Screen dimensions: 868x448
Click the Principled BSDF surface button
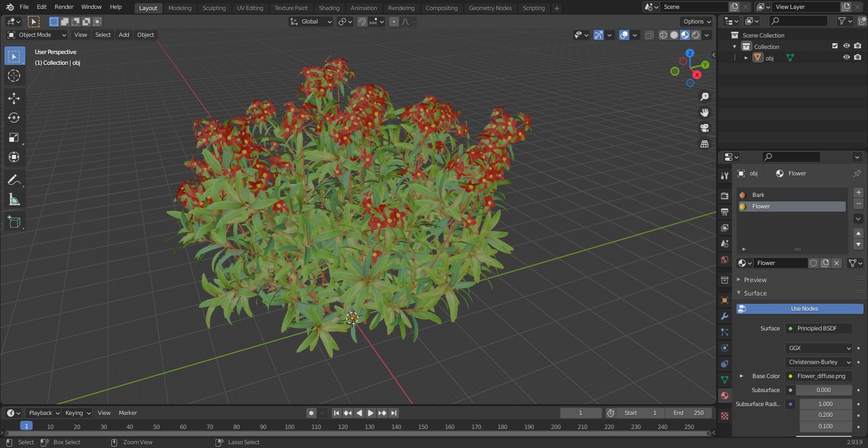[x=819, y=329]
